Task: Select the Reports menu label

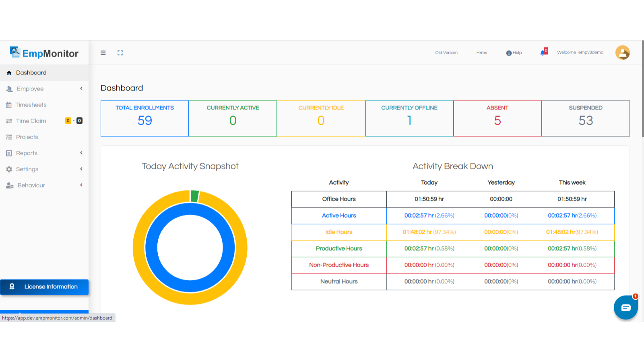Action: 27,153
